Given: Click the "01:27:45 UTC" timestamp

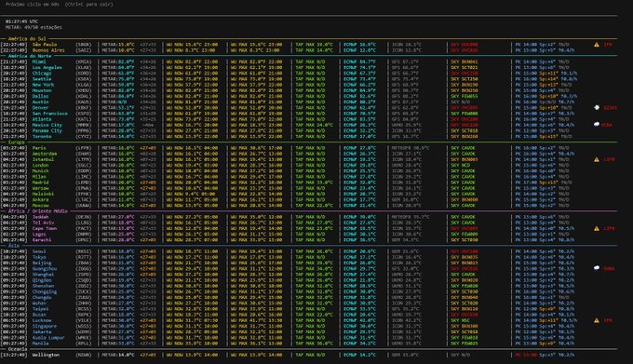Looking at the screenshot, I should click(21, 21).
